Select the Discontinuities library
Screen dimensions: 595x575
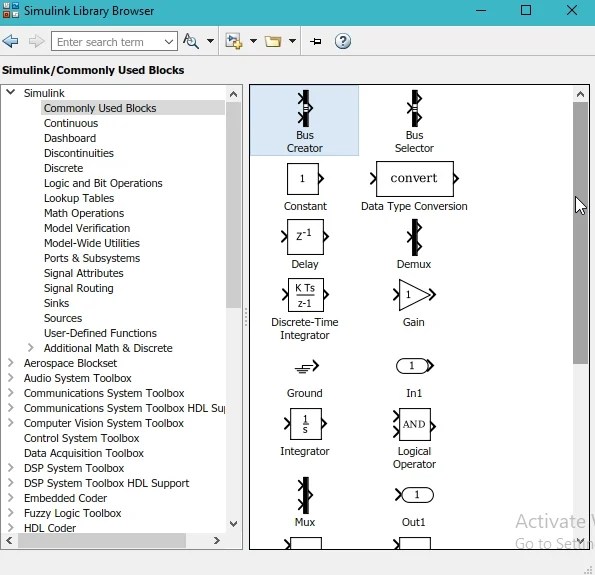(79, 153)
